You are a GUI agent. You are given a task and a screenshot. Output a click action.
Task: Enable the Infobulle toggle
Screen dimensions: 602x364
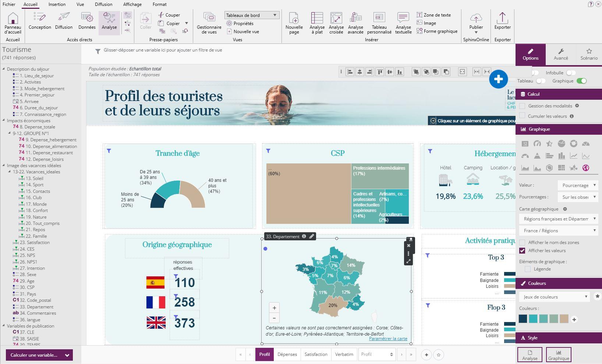[570, 73]
